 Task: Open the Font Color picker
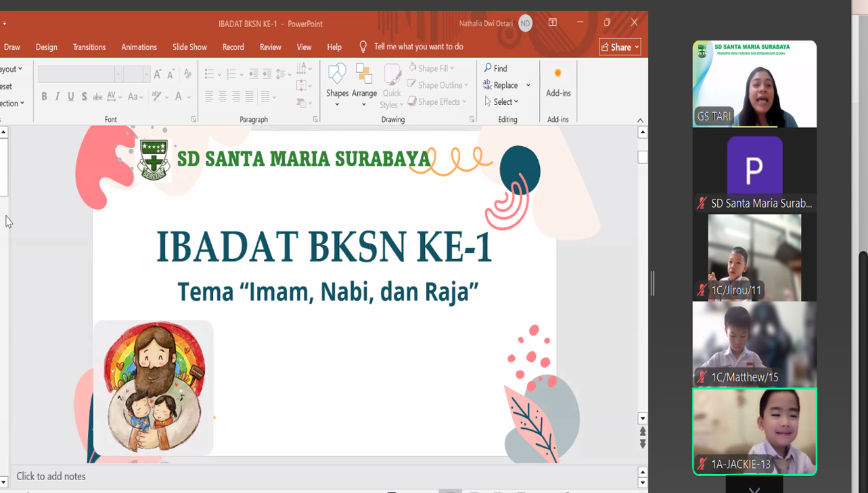click(x=179, y=97)
